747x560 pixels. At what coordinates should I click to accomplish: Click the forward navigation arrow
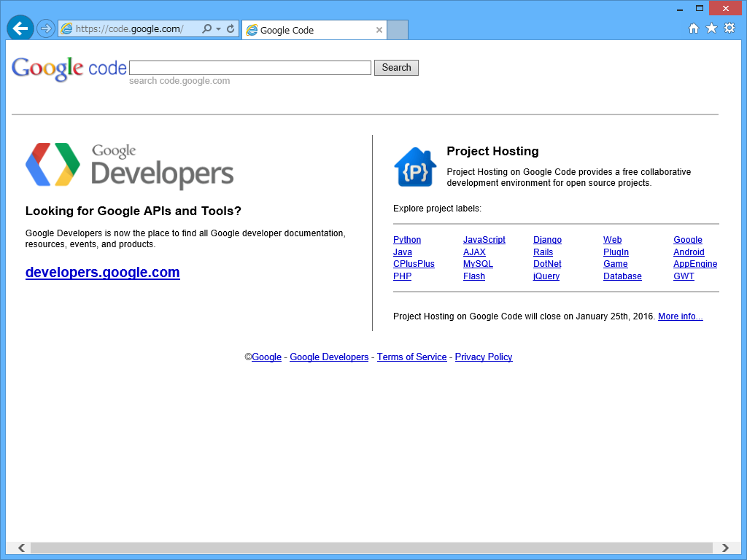point(45,29)
